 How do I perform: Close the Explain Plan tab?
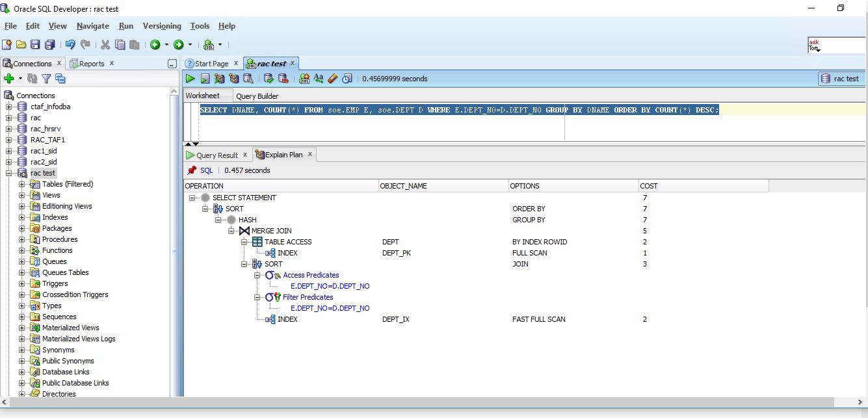(310, 154)
